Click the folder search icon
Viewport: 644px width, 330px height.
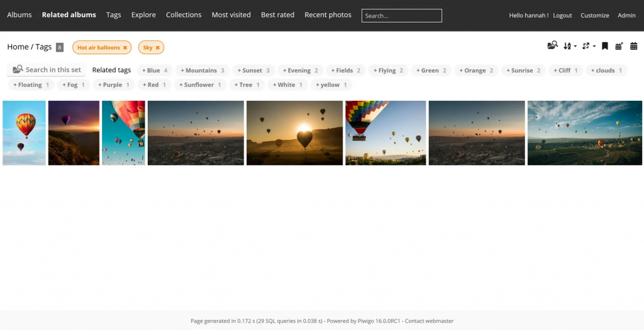(x=552, y=46)
